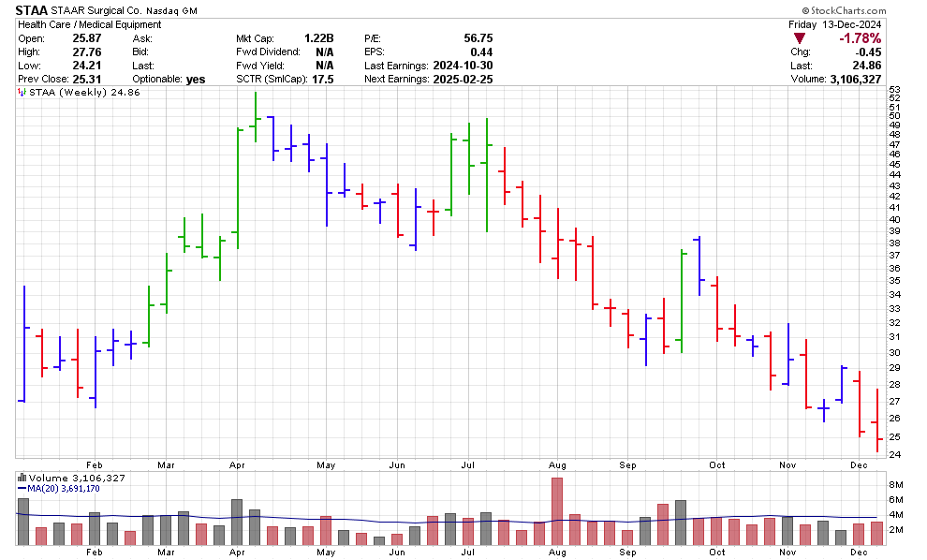Click the red down-arrow change indicator
927x560 pixels.
(x=800, y=38)
